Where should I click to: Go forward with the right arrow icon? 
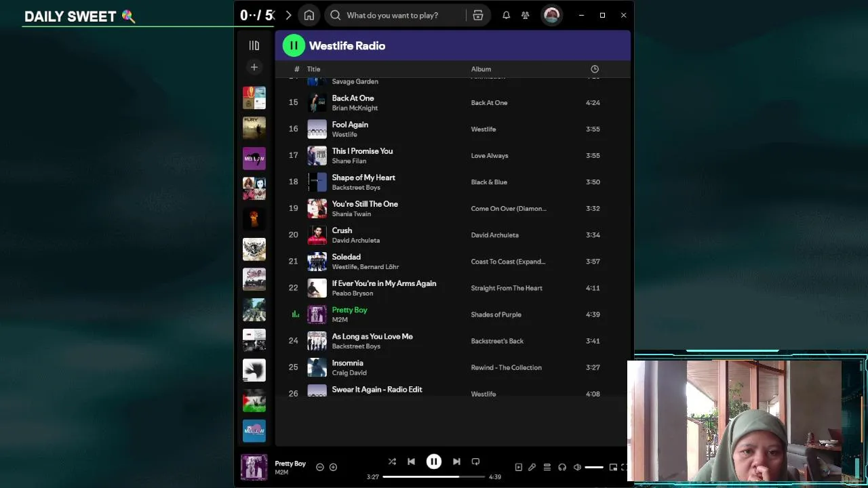(x=288, y=15)
